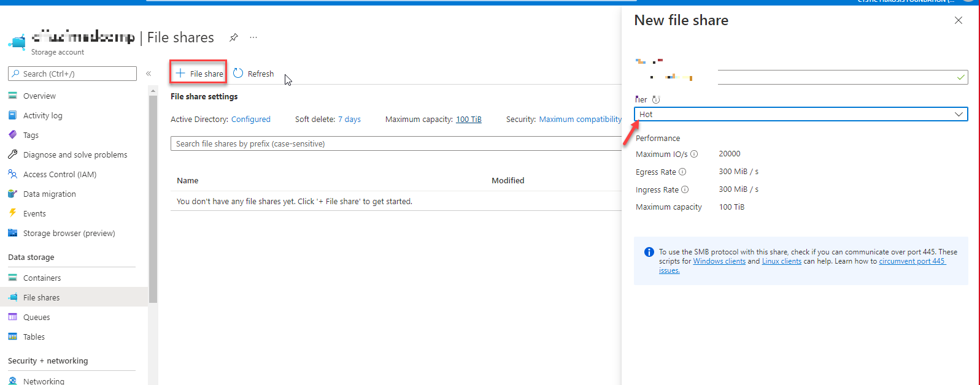Click the Diagnose and solve problems wrench icon
Image resolution: width=980 pixels, height=385 pixels.
12,154
